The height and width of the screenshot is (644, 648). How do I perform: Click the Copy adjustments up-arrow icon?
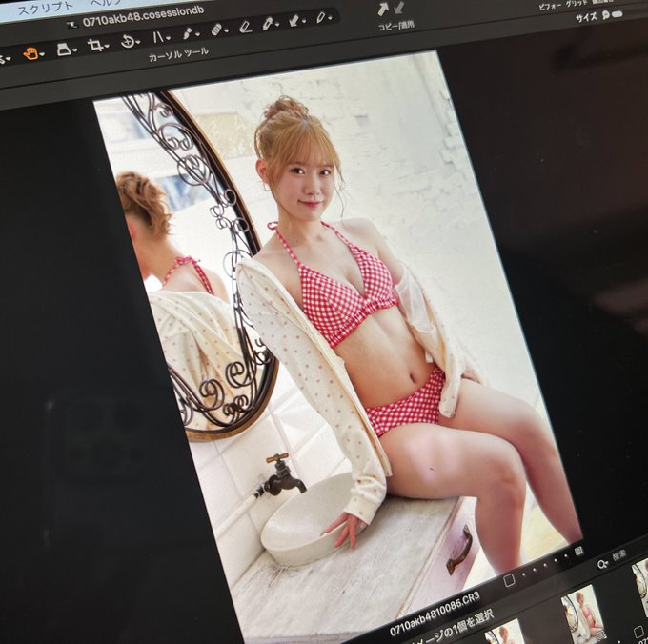point(383,10)
